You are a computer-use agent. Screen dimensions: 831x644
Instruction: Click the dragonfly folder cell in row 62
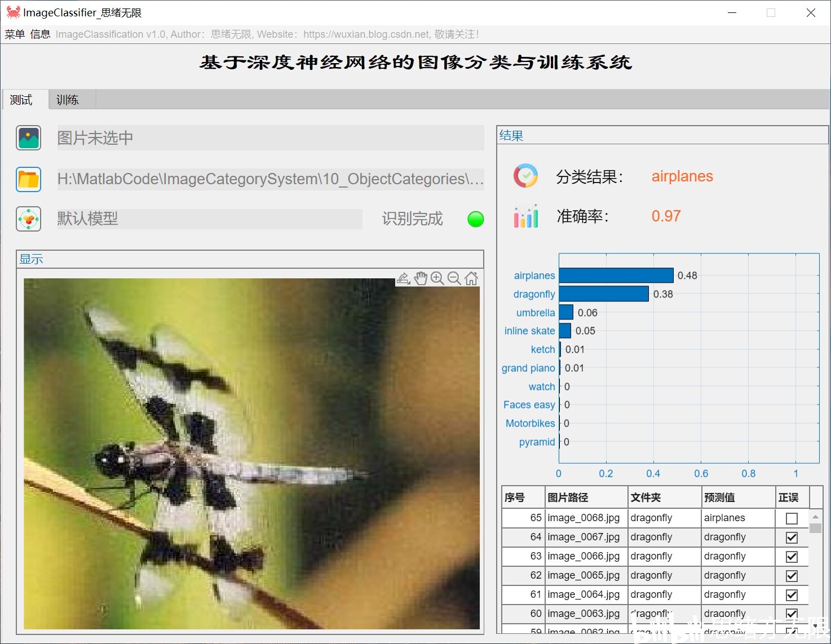tap(665, 575)
